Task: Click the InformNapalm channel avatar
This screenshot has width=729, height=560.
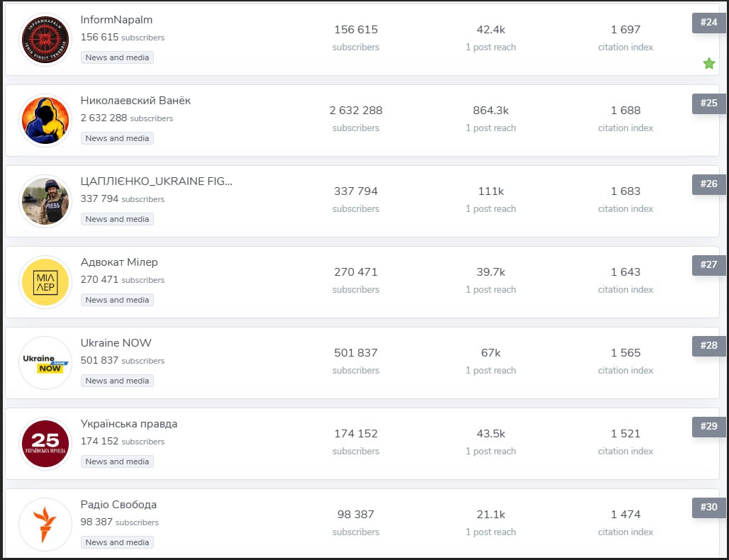Action: coord(45,40)
